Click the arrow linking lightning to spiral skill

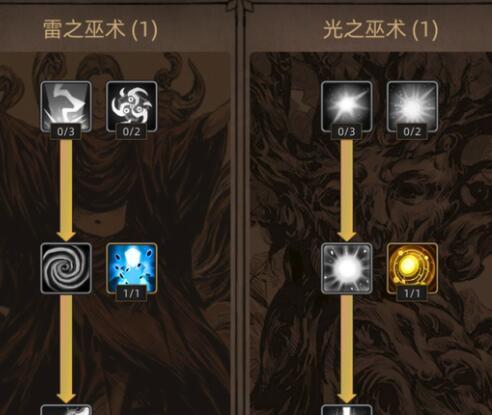(66, 190)
